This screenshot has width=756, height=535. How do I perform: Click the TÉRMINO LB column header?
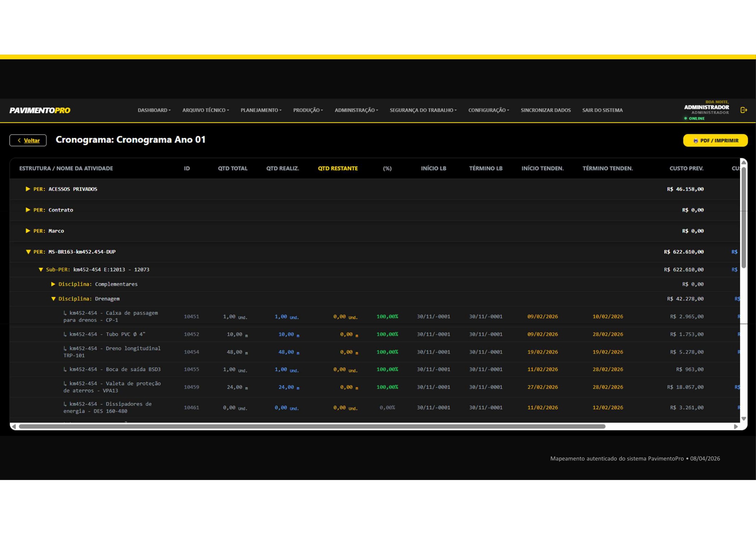point(486,169)
